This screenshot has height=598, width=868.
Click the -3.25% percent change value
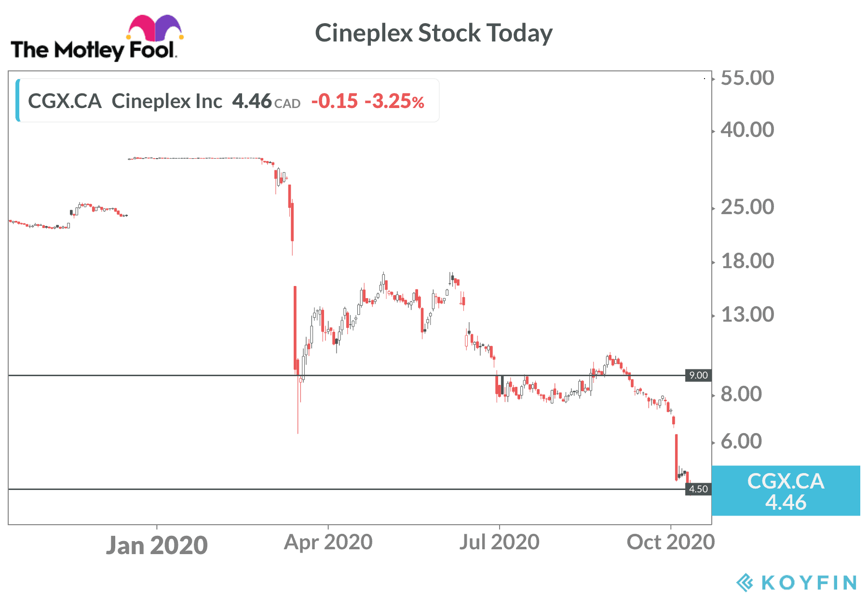394,101
